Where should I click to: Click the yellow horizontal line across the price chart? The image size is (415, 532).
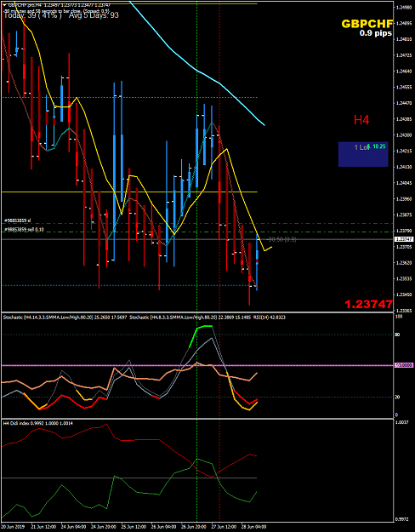pos(129,192)
